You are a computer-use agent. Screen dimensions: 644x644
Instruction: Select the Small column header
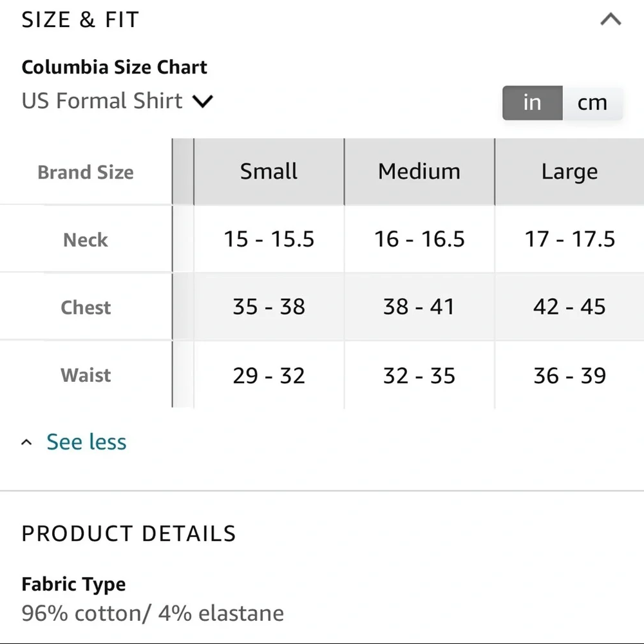(x=269, y=171)
